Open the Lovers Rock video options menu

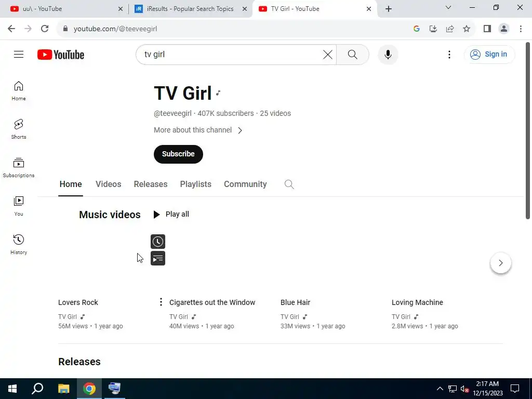coord(161,302)
